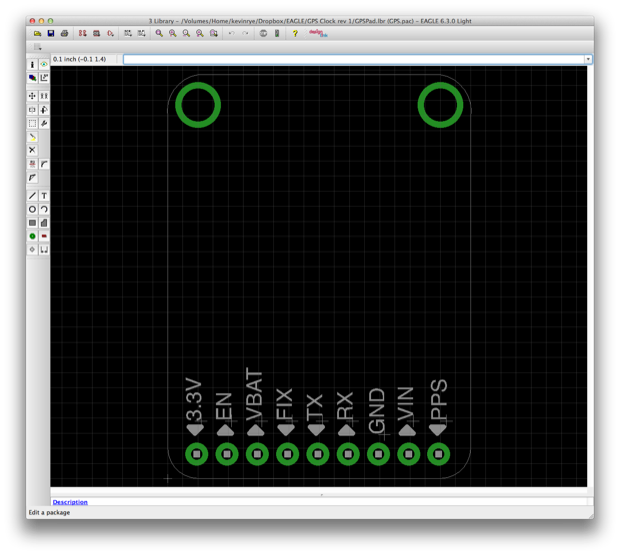Image resolution: width=620 pixels, height=555 pixels.
Task: Select the Name tool
Action: (x=32, y=164)
